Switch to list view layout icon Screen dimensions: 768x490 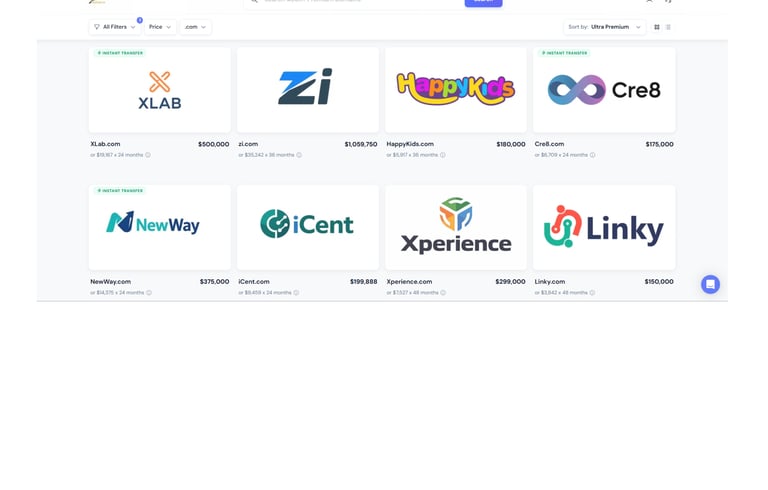point(668,27)
